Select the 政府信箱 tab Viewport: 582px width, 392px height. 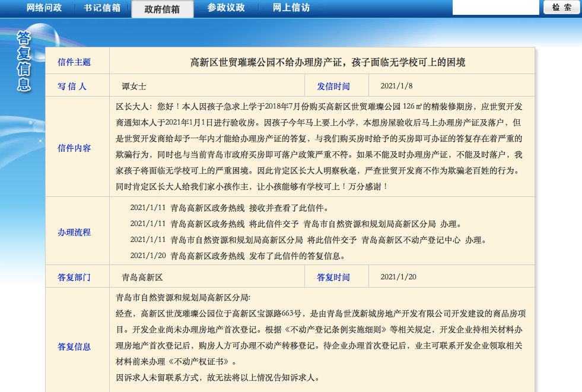point(162,9)
